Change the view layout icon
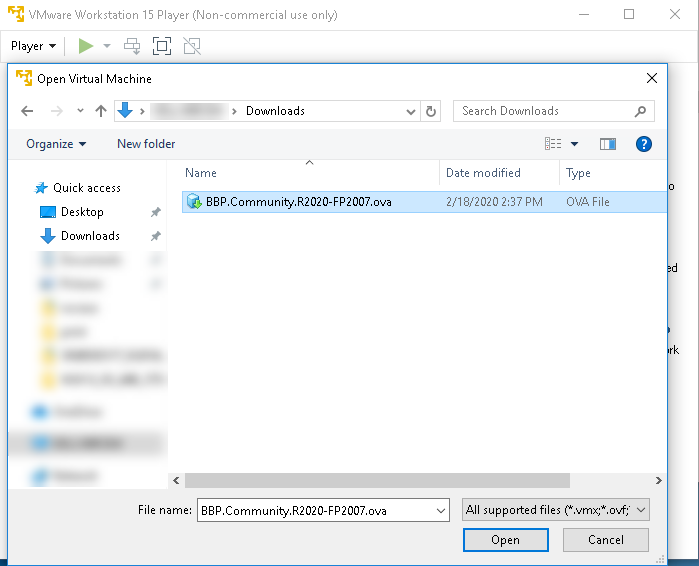Image resolution: width=699 pixels, height=566 pixels. 553,144
